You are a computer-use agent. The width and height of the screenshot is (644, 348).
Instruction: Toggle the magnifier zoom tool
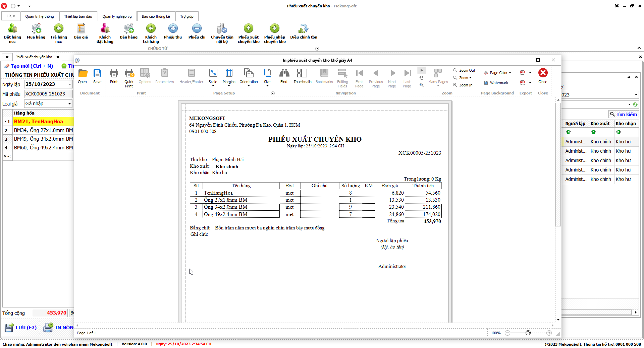point(422,85)
